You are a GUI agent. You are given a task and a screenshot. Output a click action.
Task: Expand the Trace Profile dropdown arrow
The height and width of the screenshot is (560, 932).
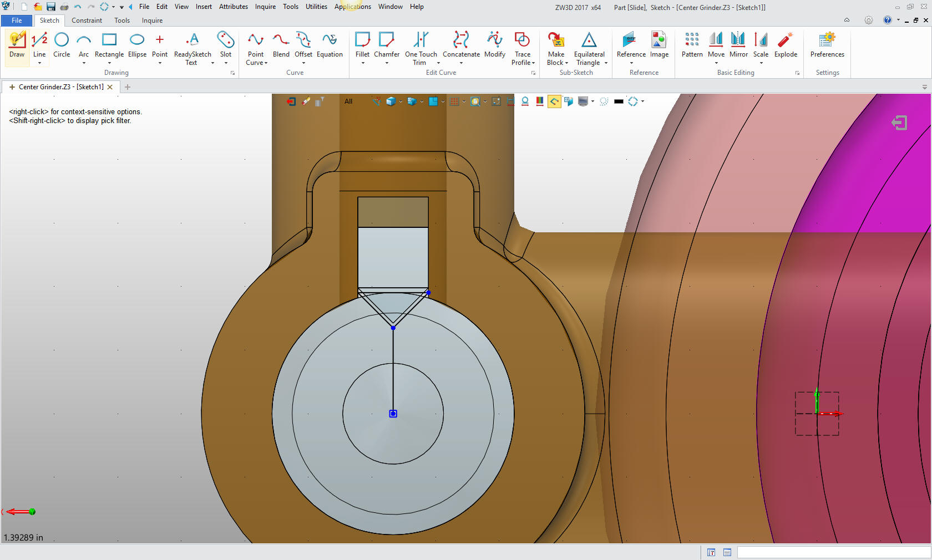pyautogui.click(x=533, y=63)
